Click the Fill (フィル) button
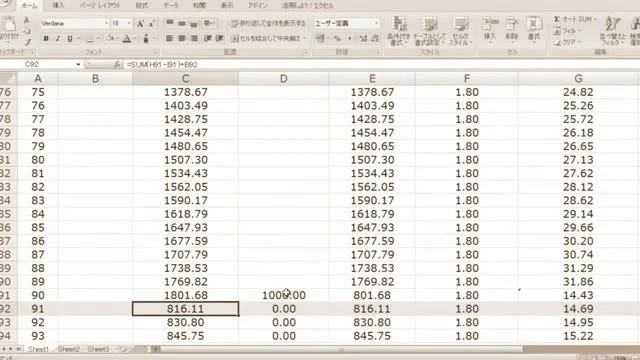640x360 pixels. pyautogui.click(x=566, y=31)
